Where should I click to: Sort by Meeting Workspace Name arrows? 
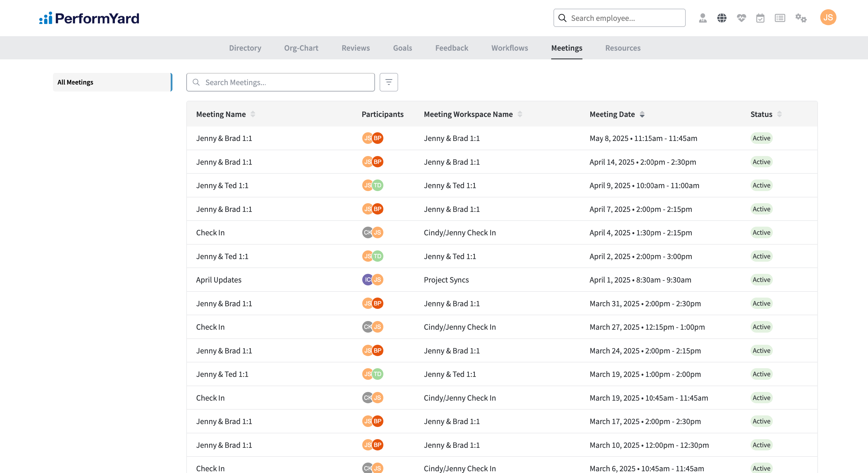pos(520,114)
